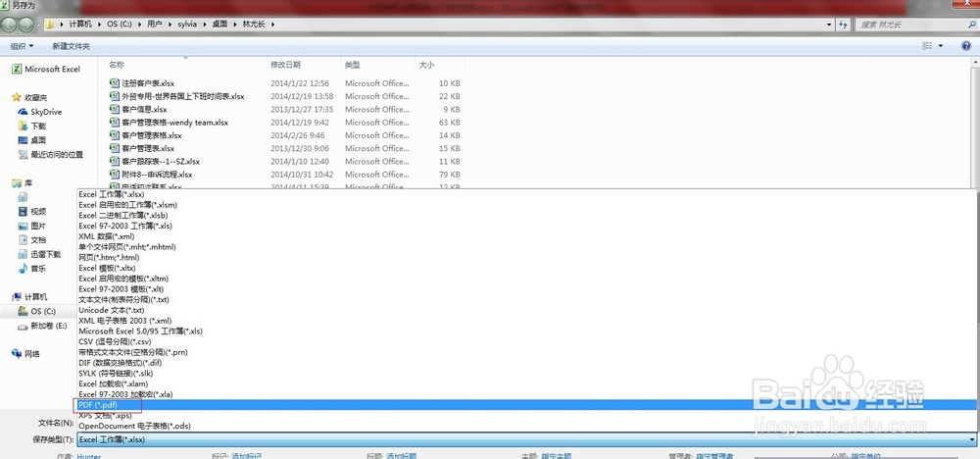Image resolution: width=980 pixels, height=459 pixels.
Task: Open 文档 library in sidebar
Action: pyautogui.click(x=32, y=240)
